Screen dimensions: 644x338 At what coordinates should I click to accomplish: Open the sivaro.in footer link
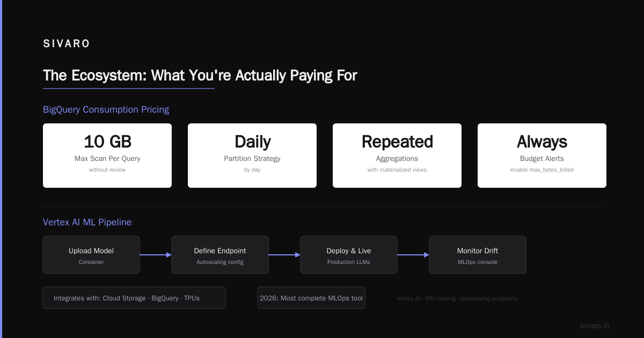pos(595,326)
